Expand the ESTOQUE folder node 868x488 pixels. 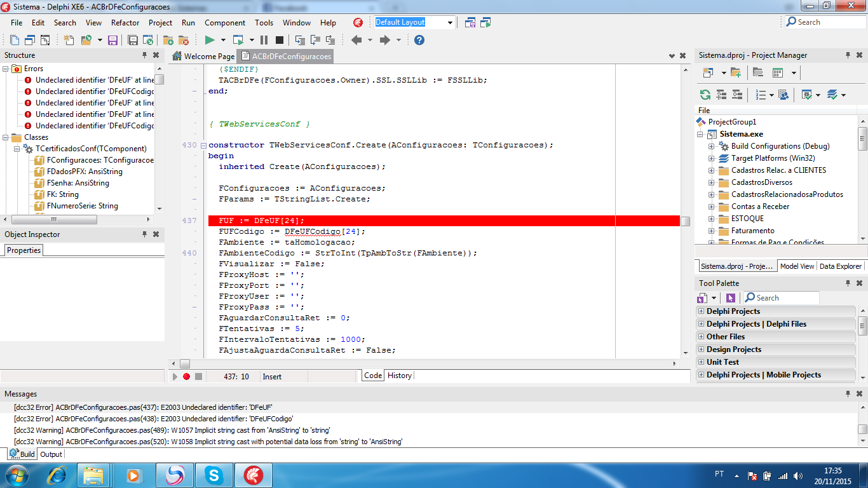coord(712,219)
